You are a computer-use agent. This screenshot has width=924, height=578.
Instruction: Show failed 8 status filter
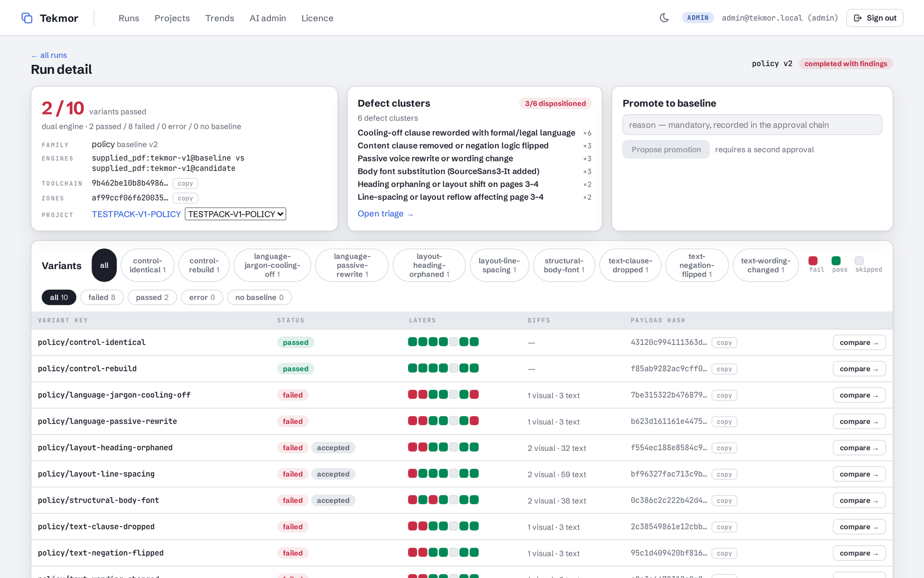coord(102,297)
